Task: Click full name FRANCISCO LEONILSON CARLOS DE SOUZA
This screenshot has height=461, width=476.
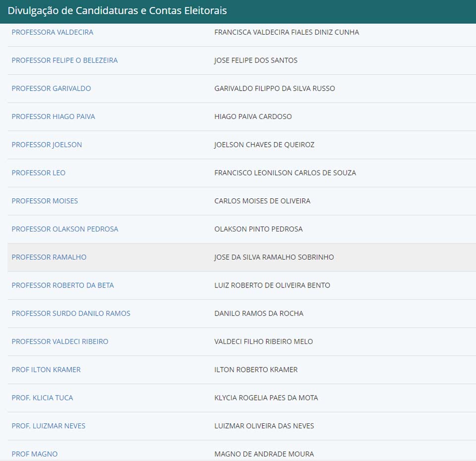Action: coord(285,173)
